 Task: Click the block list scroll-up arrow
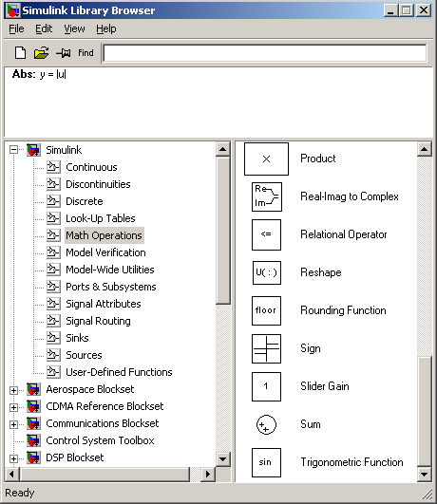coord(424,149)
